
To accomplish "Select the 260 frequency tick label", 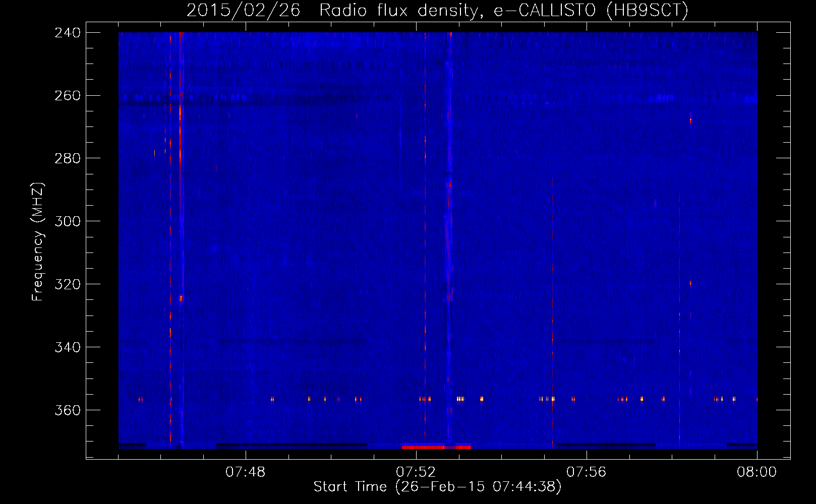I will 68,95.
